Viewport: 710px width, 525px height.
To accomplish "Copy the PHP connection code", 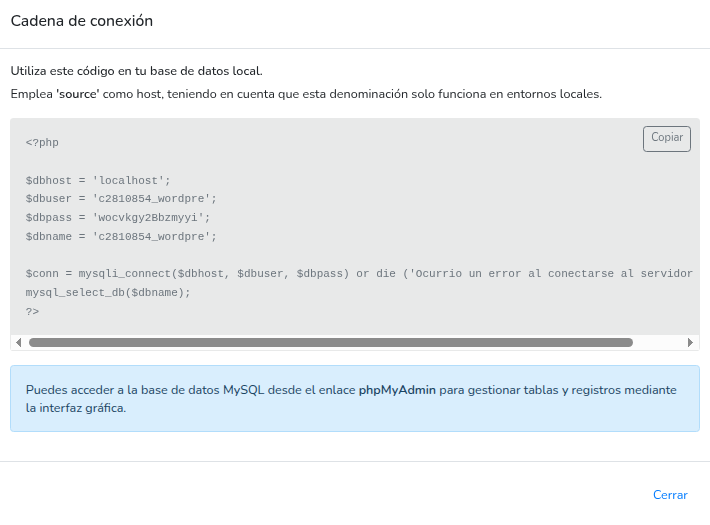I will [667, 139].
